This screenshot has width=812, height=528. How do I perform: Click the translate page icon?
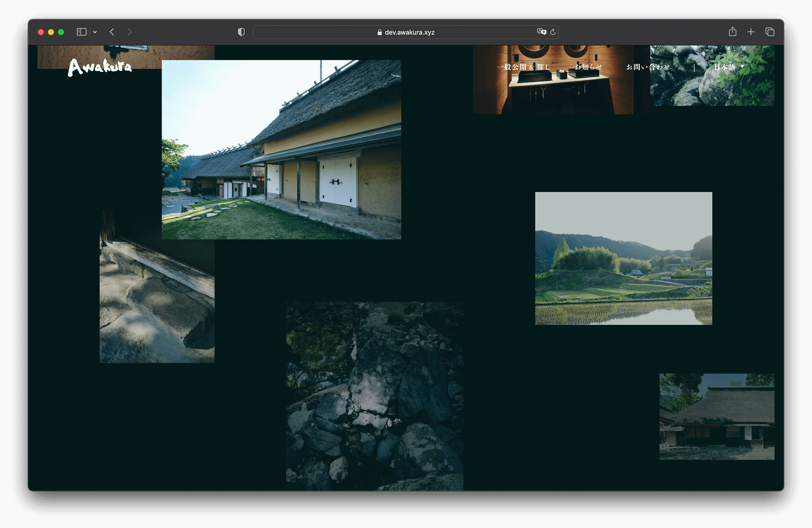(542, 32)
